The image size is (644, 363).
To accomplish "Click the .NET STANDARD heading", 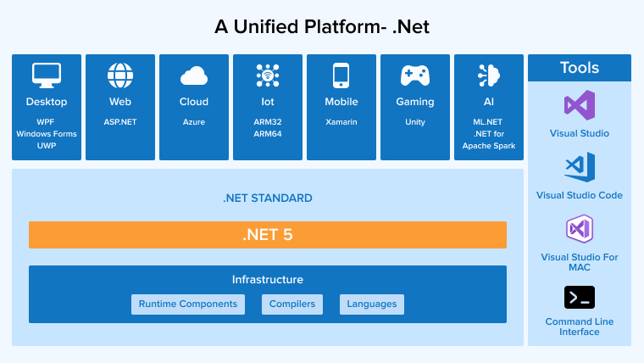I will pyautogui.click(x=268, y=198).
